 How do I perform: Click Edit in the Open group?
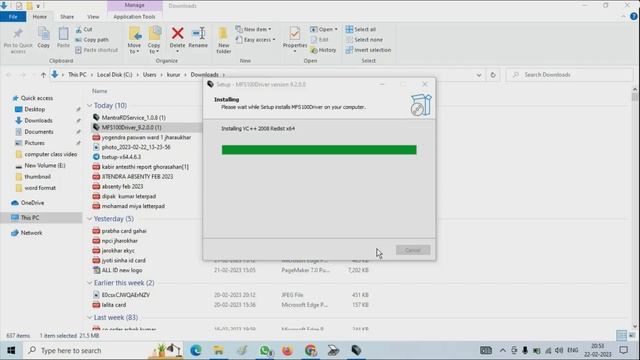320,40
